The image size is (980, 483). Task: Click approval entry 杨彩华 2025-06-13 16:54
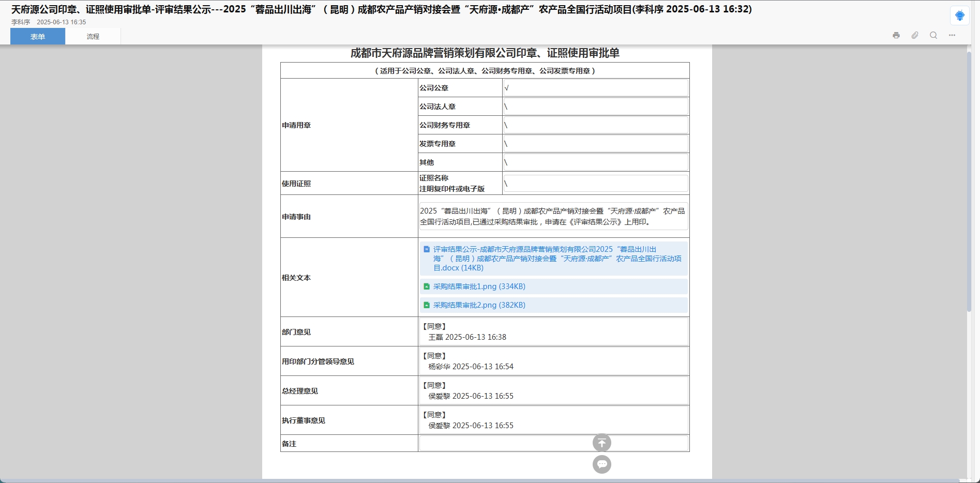pos(471,367)
